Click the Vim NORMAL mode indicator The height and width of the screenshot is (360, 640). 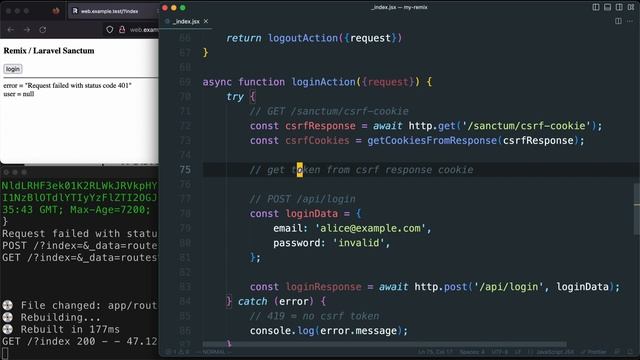[213, 352]
